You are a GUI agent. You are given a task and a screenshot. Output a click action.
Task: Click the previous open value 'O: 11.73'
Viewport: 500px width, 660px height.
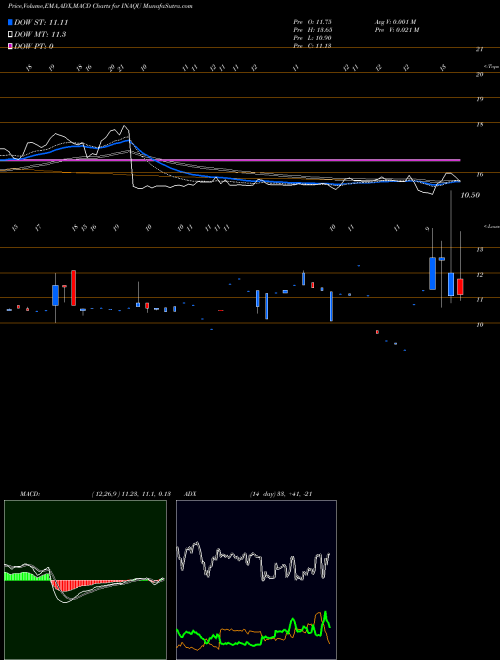pos(321,22)
